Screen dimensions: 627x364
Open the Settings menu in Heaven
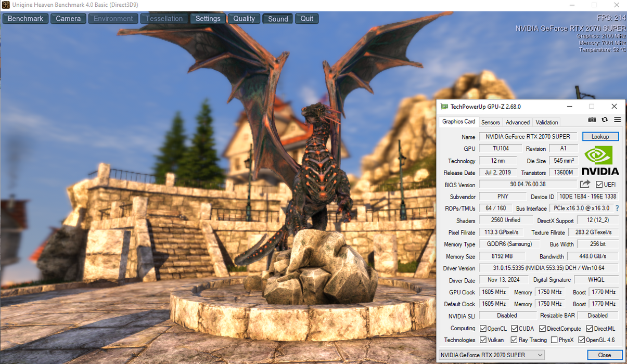coord(208,19)
